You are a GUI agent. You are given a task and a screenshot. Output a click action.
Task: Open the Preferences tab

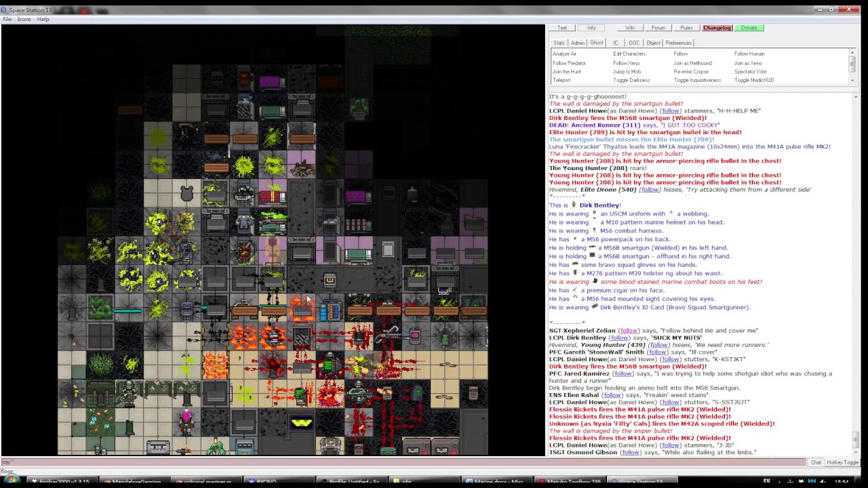(x=679, y=43)
